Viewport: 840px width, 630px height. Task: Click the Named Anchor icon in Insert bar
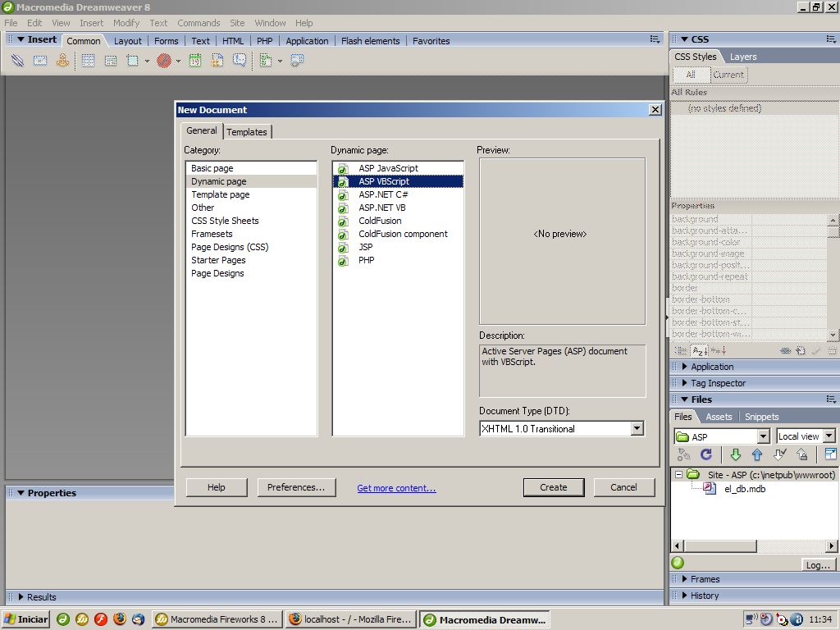62,61
